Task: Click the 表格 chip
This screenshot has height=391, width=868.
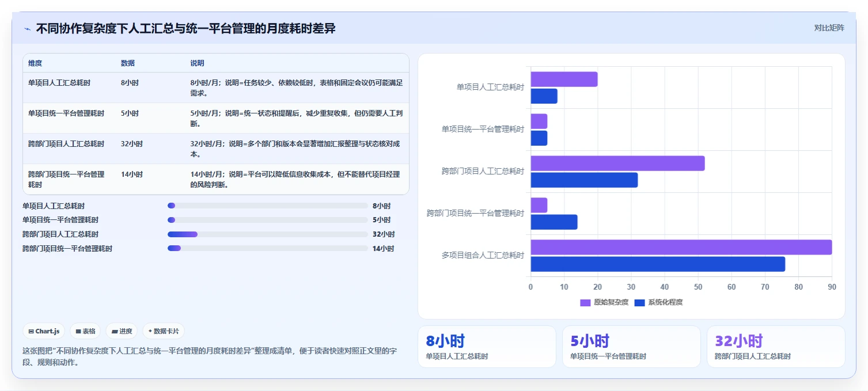Action: tap(85, 331)
